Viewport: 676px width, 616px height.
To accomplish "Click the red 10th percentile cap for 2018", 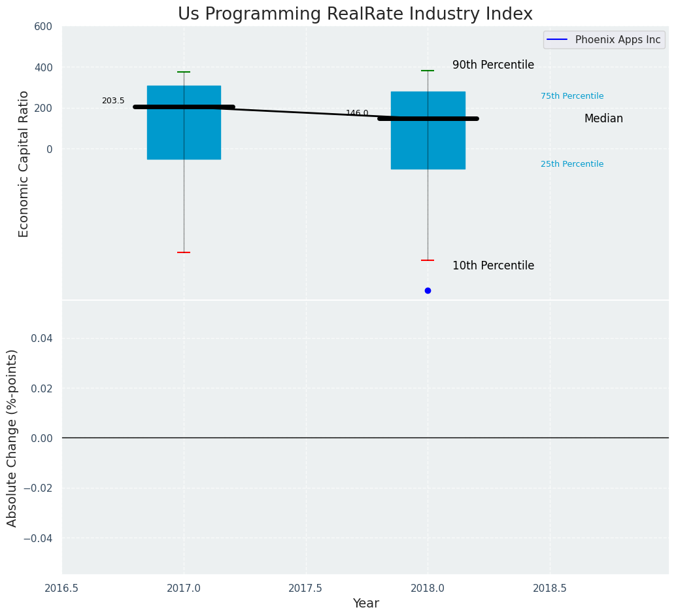I will pos(428,260).
